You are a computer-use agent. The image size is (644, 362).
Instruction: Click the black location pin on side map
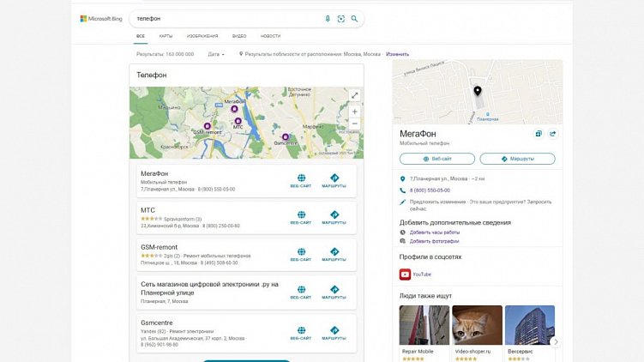[478, 91]
